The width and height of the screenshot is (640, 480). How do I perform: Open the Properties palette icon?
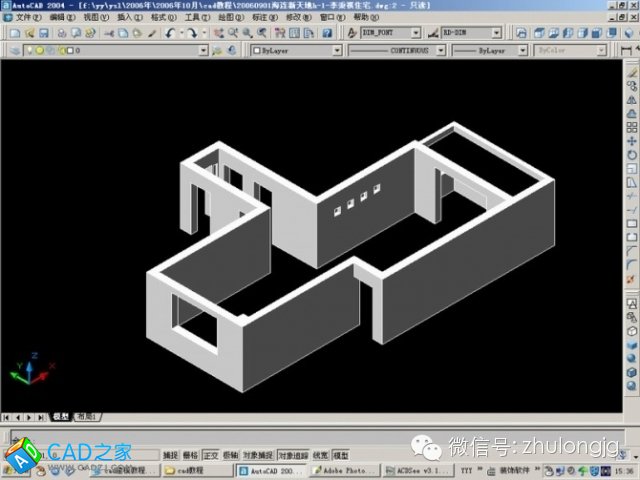280,33
